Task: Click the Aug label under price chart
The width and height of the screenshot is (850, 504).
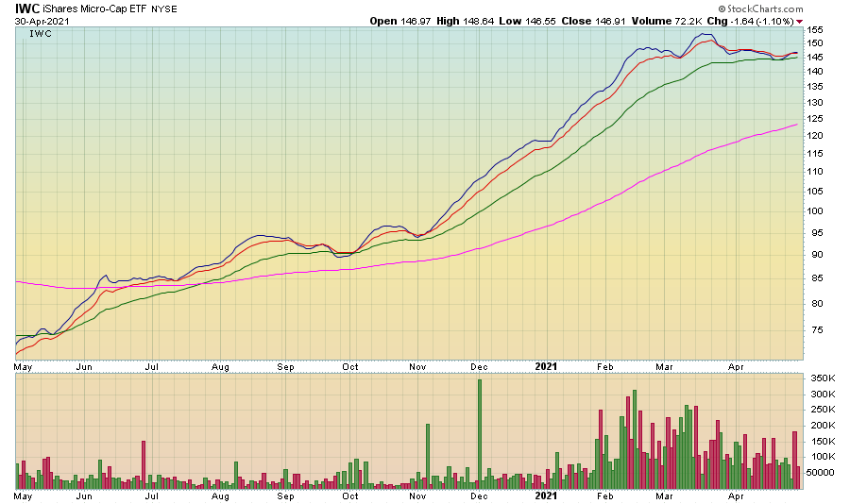Action: click(x=220, y=367)
